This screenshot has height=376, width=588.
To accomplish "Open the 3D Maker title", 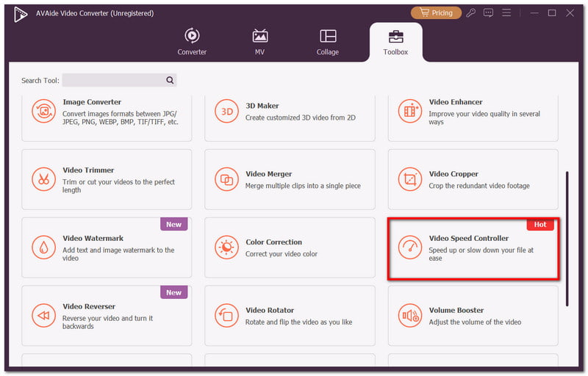I will click(x=262, y=106).
